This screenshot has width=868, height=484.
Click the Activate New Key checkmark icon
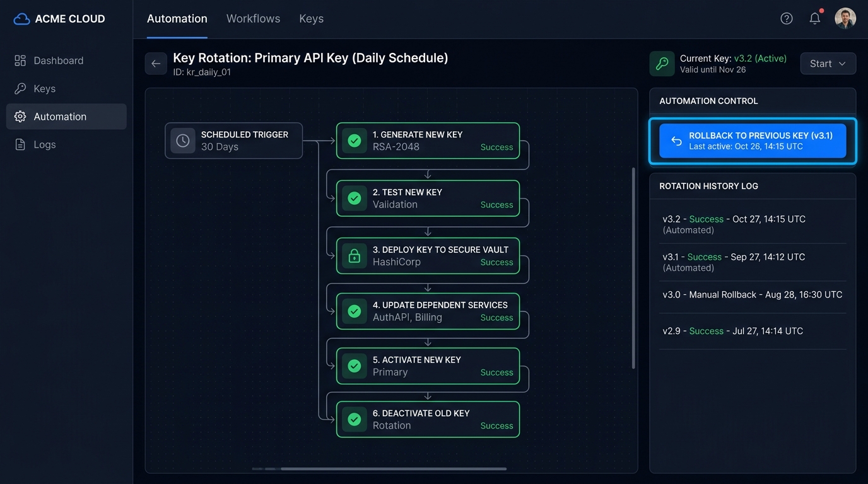coord(355,366)
